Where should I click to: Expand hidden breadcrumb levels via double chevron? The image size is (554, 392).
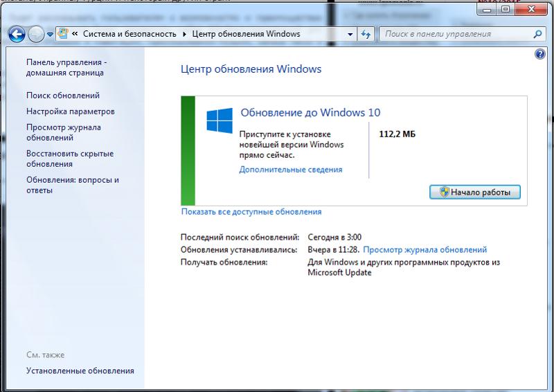[75, 33]
